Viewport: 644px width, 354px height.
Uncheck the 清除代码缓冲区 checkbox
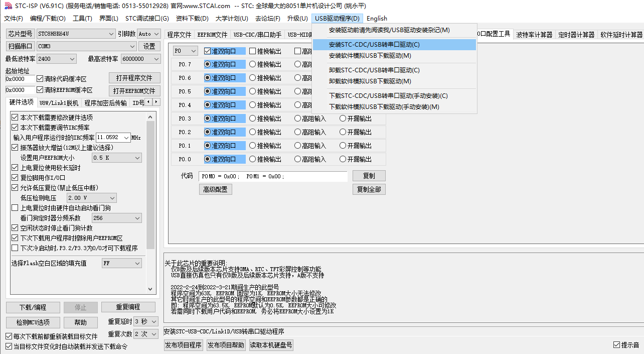(x=40, y=79)
